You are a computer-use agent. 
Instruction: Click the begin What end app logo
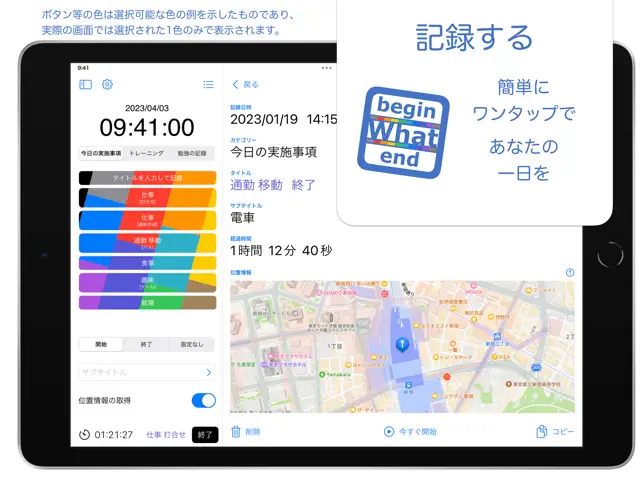(x=404, y=133)
